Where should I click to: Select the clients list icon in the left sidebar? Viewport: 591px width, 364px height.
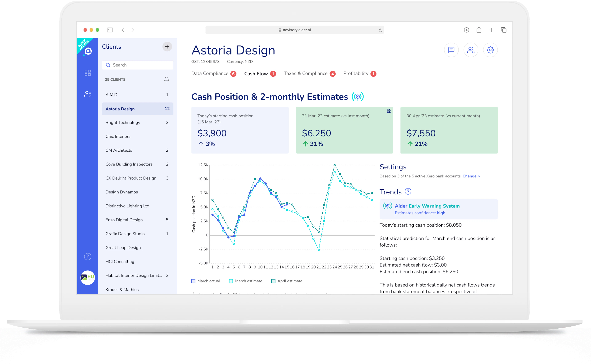tap(87, 94)
